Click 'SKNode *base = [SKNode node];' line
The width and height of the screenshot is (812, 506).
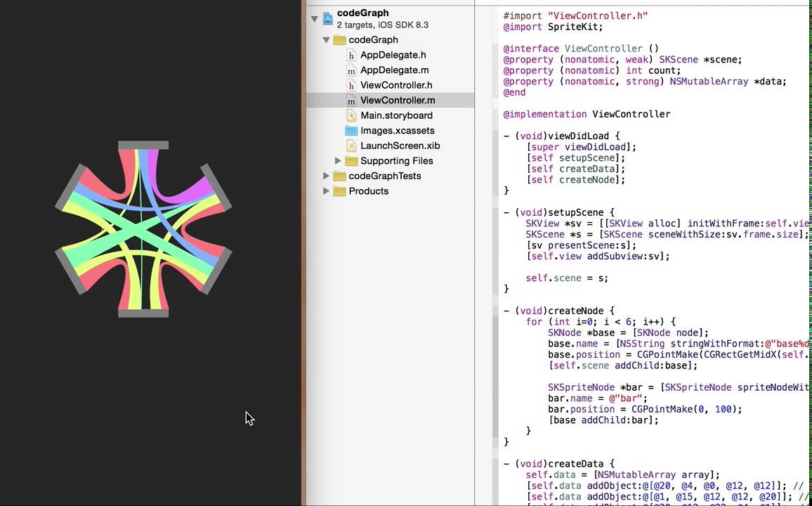(628, 332)
